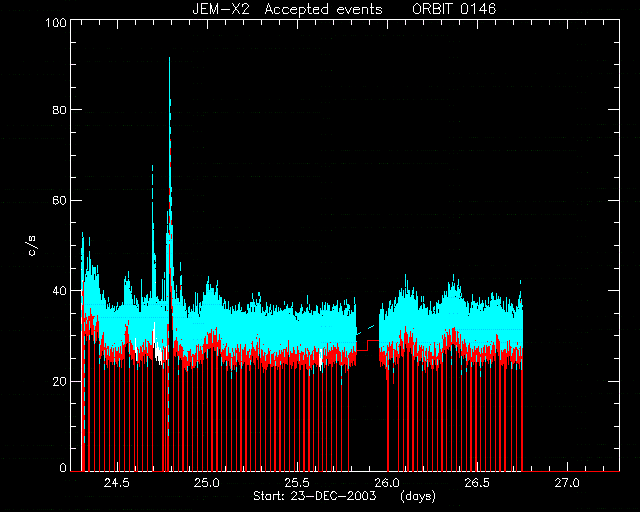This screenshot has height=512, width=640.
Task: Click the x-axis tick label 25.0
Action: point(207,483)
